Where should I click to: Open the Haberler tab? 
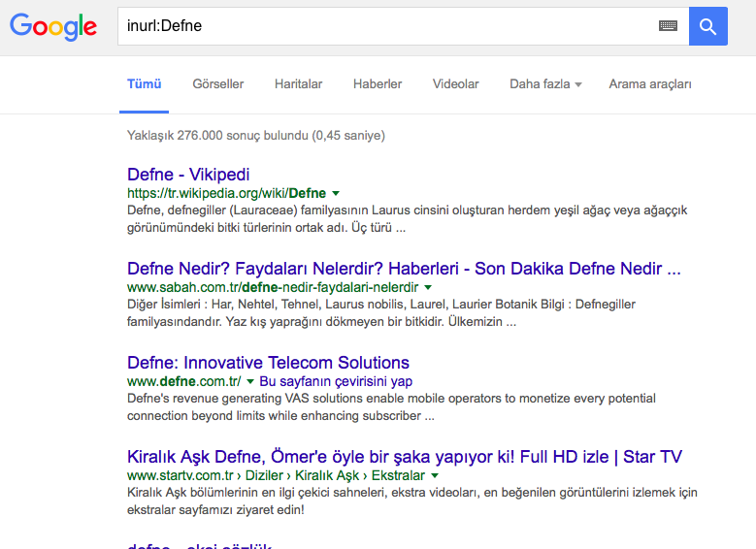click(x=378, y=83)
